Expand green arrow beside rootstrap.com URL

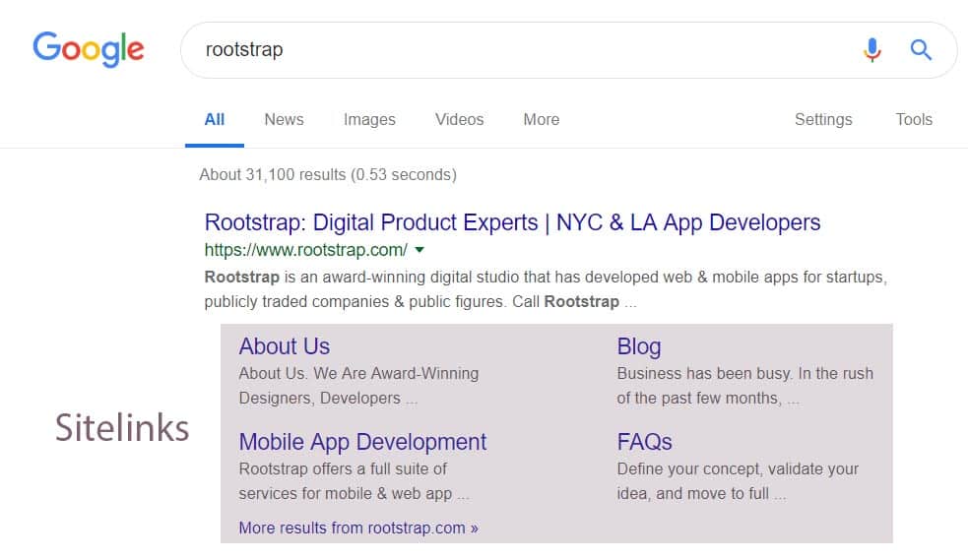pyautogui.click(x=419, y=250)
